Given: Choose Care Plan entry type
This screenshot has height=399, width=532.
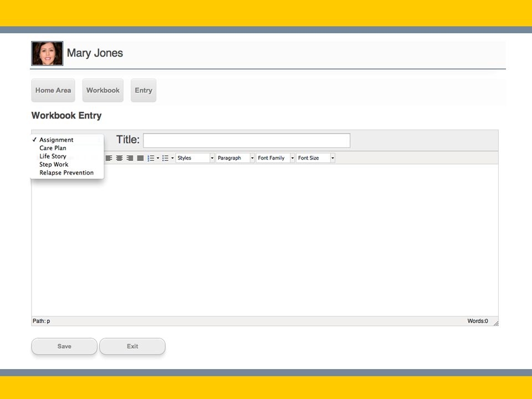Looking at the screenshot, I should point(67,148).
